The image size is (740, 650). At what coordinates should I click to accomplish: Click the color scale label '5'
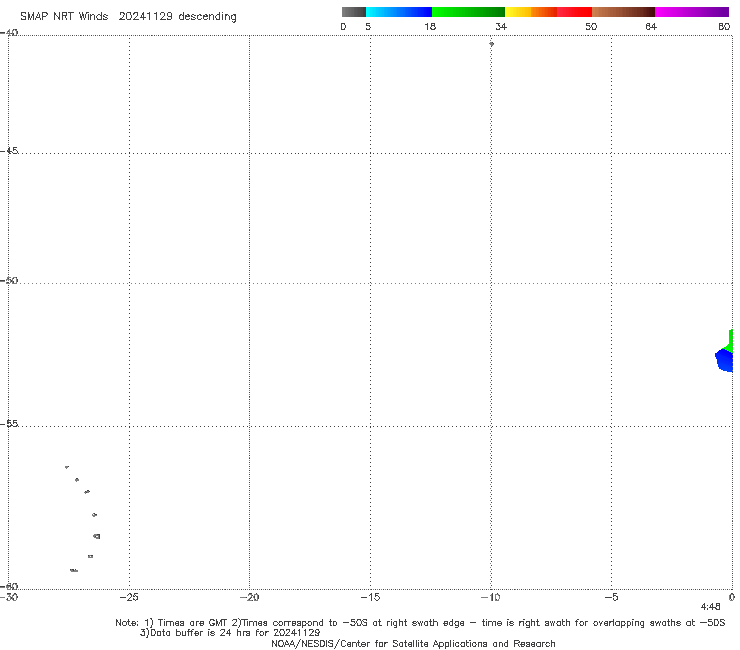(x=368, y=26)
